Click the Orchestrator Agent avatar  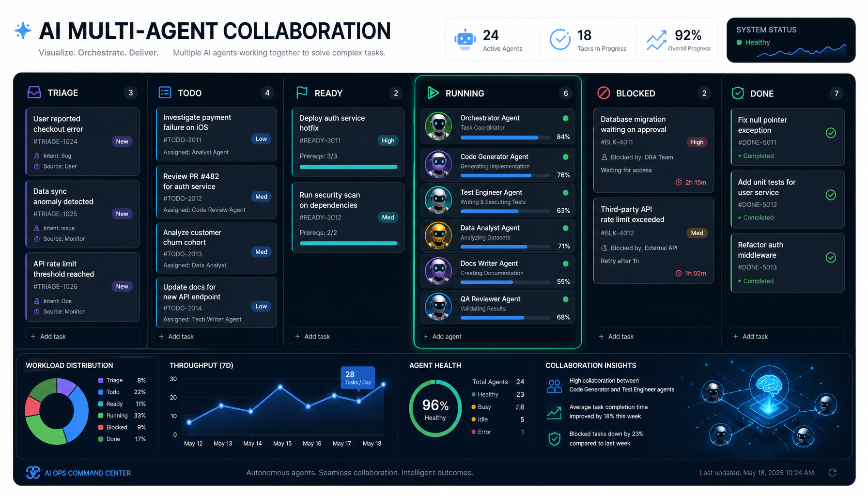(x=438, y=126)
